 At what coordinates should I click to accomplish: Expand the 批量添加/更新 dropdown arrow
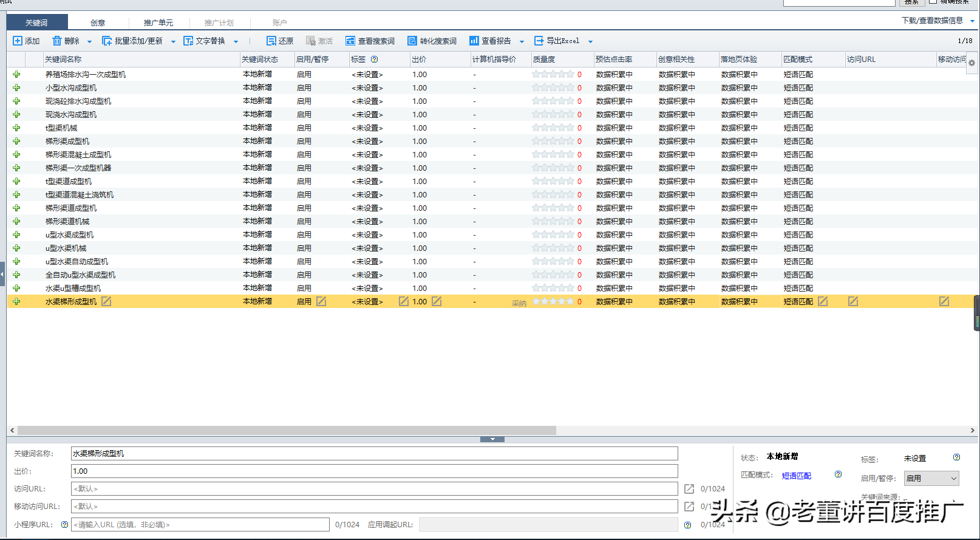point(173,42)
